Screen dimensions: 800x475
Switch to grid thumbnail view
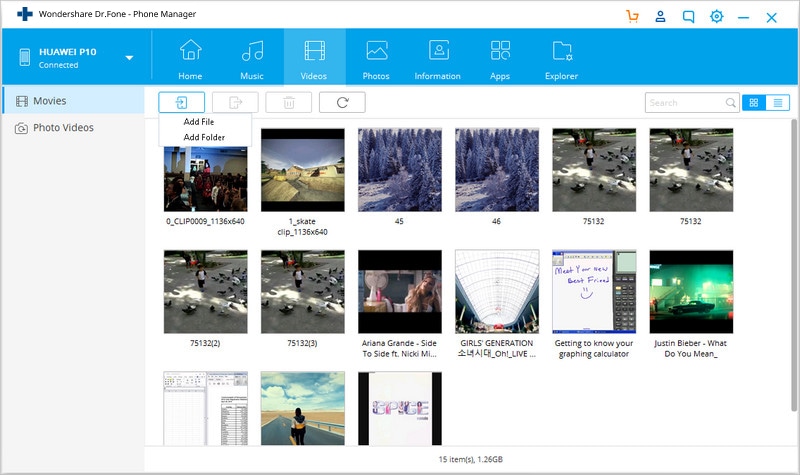point(754,103)
